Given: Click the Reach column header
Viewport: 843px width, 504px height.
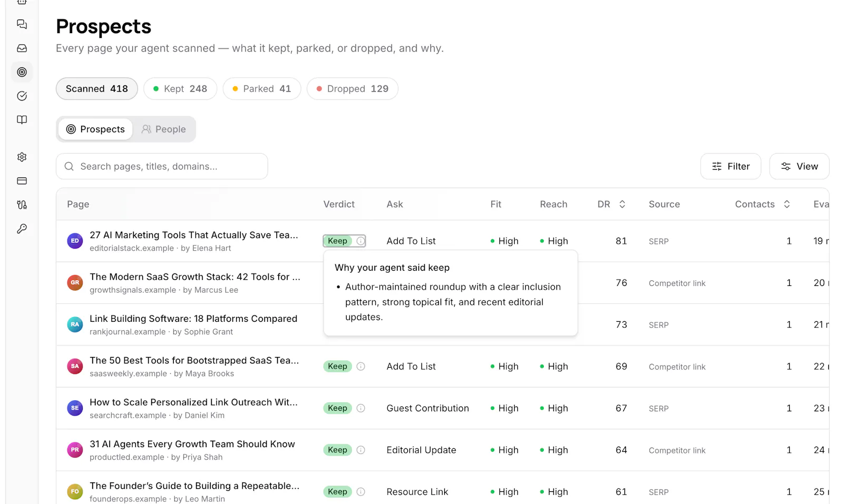Looking at the screenshot, I should coord(553,204).
